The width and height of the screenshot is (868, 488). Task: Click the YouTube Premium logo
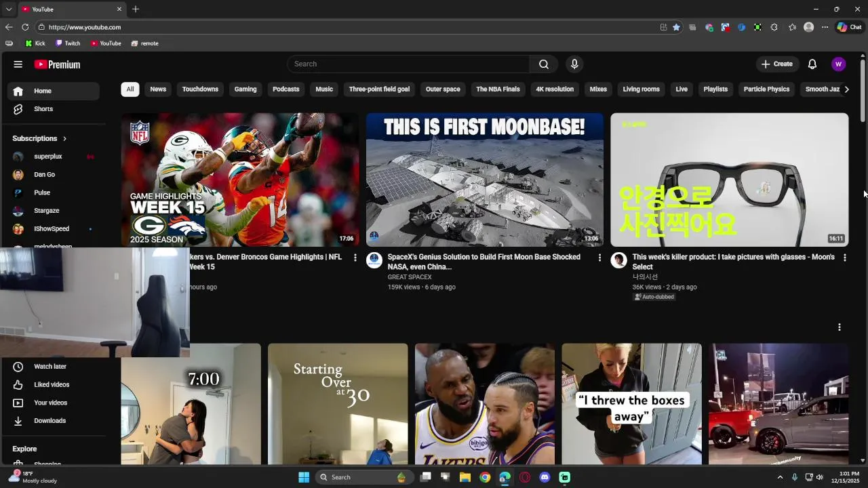[x=58, y=64]
